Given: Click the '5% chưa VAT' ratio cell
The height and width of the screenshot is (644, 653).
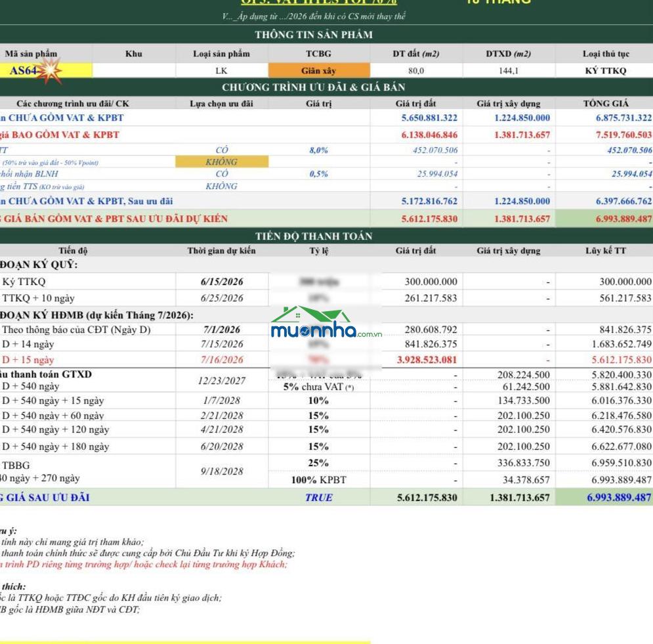Looking at the screenshot, I should [x=318, y=387].
